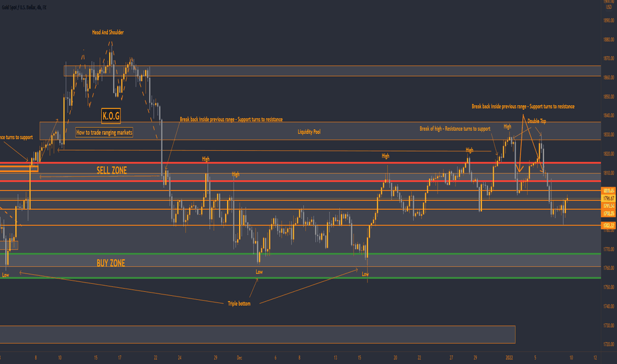
Task: Select the K.O.G boxed label
Action: click(111, 116)
